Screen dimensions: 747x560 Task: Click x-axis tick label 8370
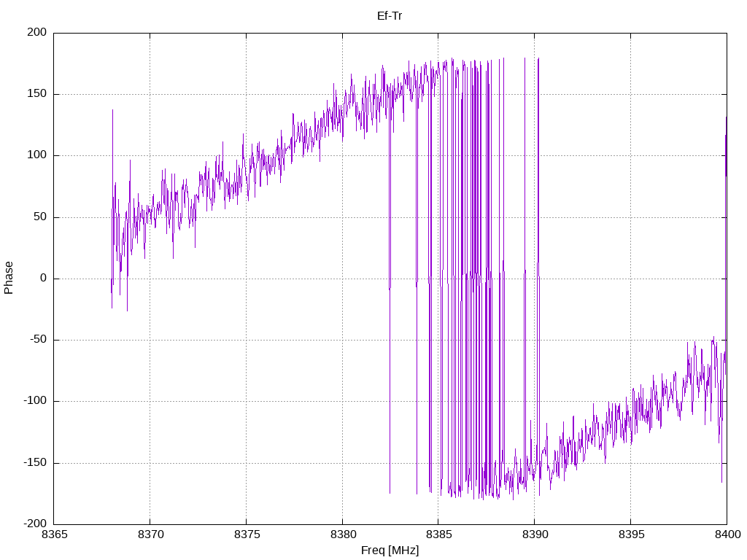point(150,534)
